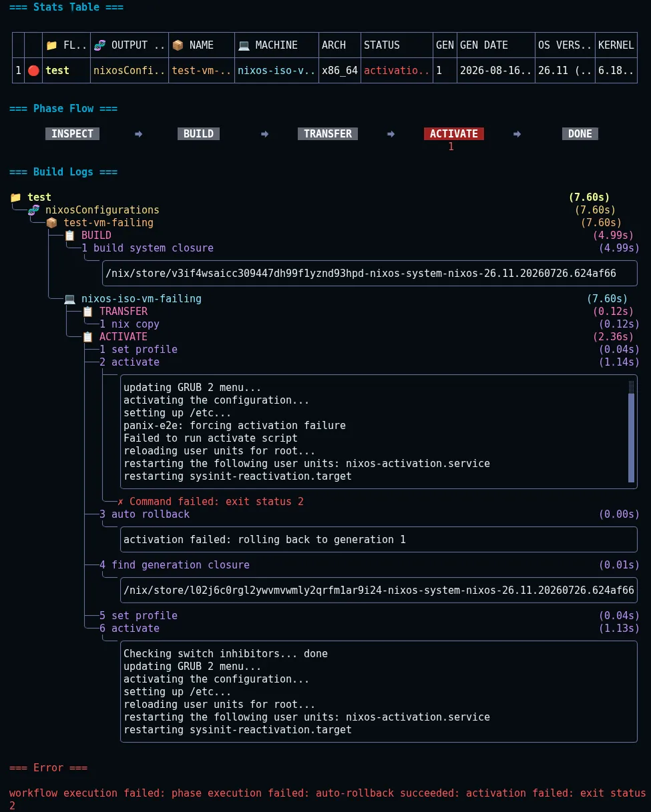The width and height of the screenshot is (651, 812).
Task: Click the GEN DATE column header
Action: coord(484,45)
